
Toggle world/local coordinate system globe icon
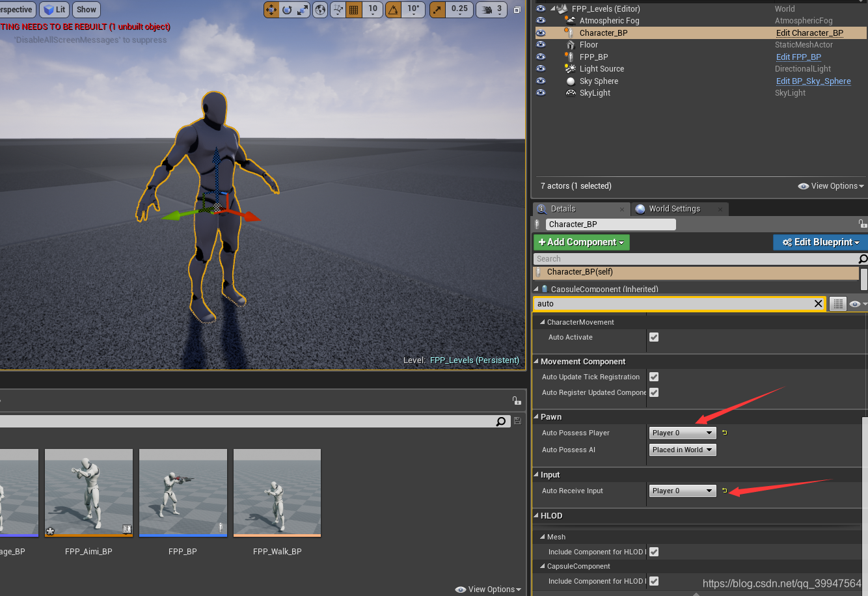coord(320,10)
